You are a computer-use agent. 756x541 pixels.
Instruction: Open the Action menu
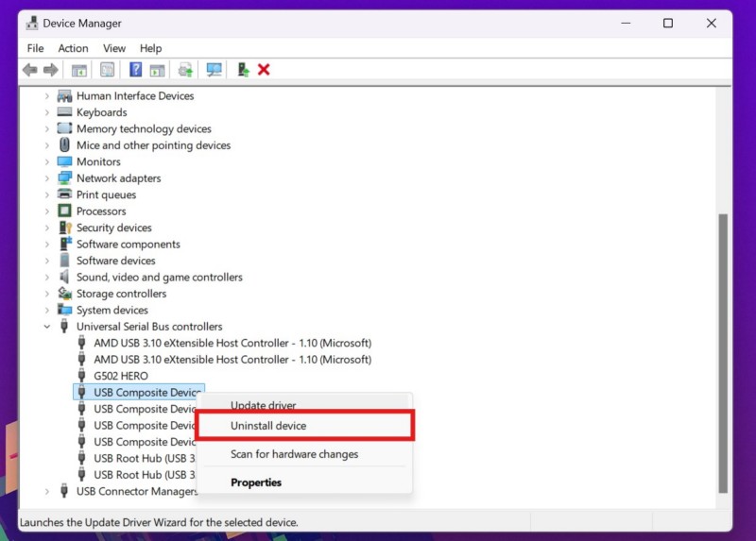tap(73, 48)
